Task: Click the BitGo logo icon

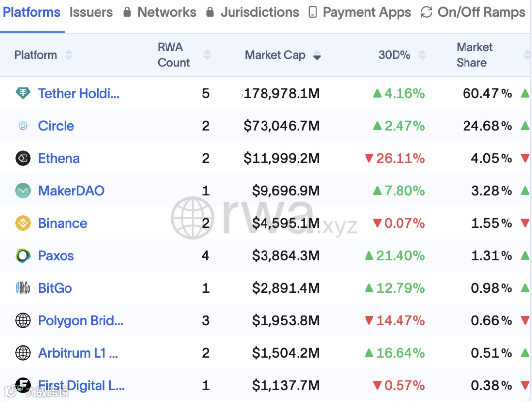Action: pyautogui.click(x=23, y=288)
